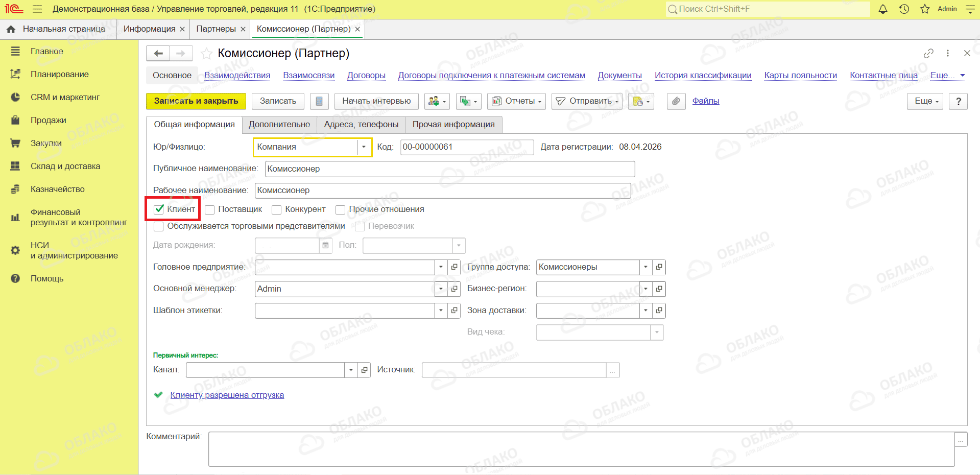Screen dimensions: 980x475
Task: Switch to Адреса, телефоны tab
Action: click(x=361, y=125)
